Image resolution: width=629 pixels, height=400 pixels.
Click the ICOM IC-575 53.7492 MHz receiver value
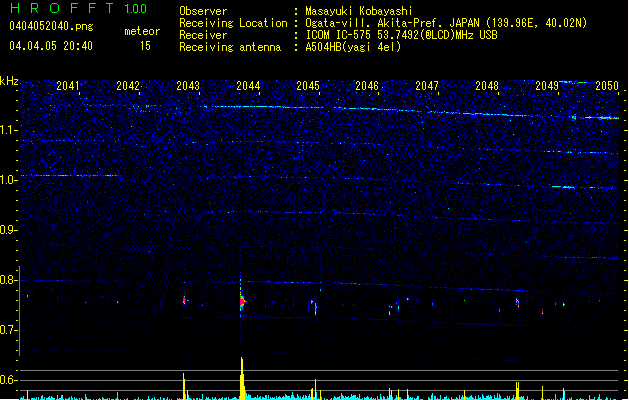tap(401, 35)
